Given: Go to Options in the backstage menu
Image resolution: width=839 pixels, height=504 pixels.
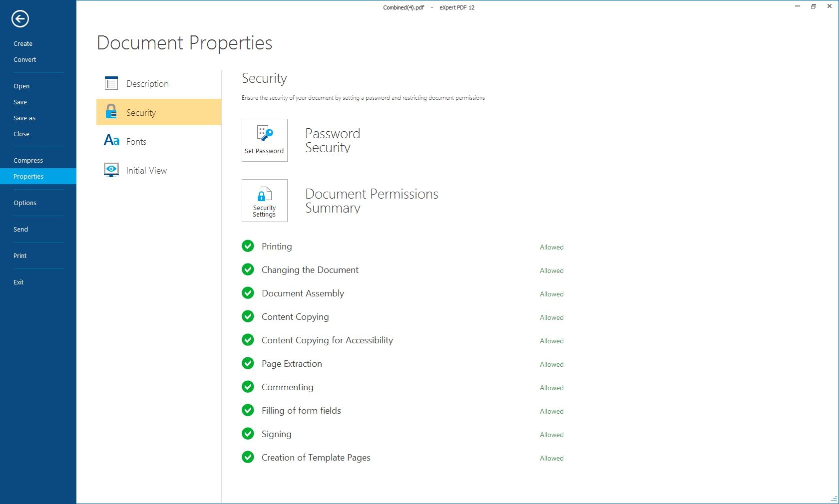Looking at the screenshot, I should (x=25, y=203).
